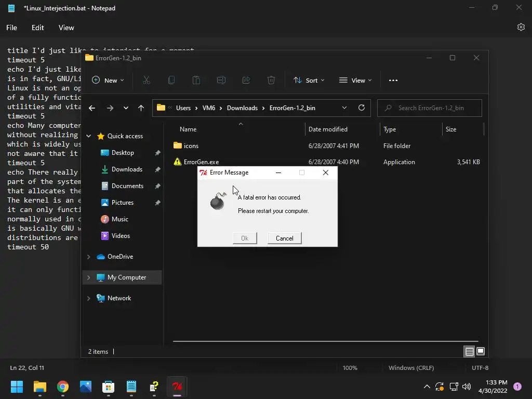Image resolution: width=532 pixels, height=399 pixels.
Task: Click the Copy icon in Explorer toolbar
Action: [171, 81]
